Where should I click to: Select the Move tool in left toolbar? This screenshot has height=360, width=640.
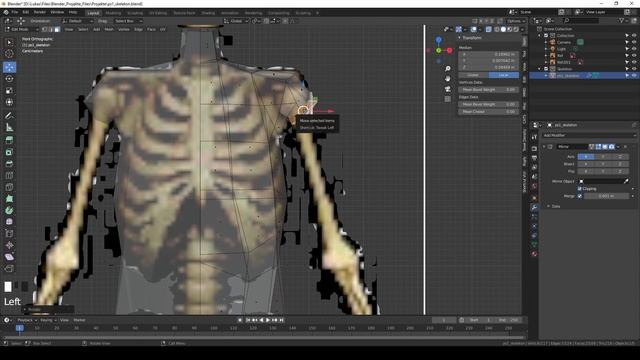9,67
